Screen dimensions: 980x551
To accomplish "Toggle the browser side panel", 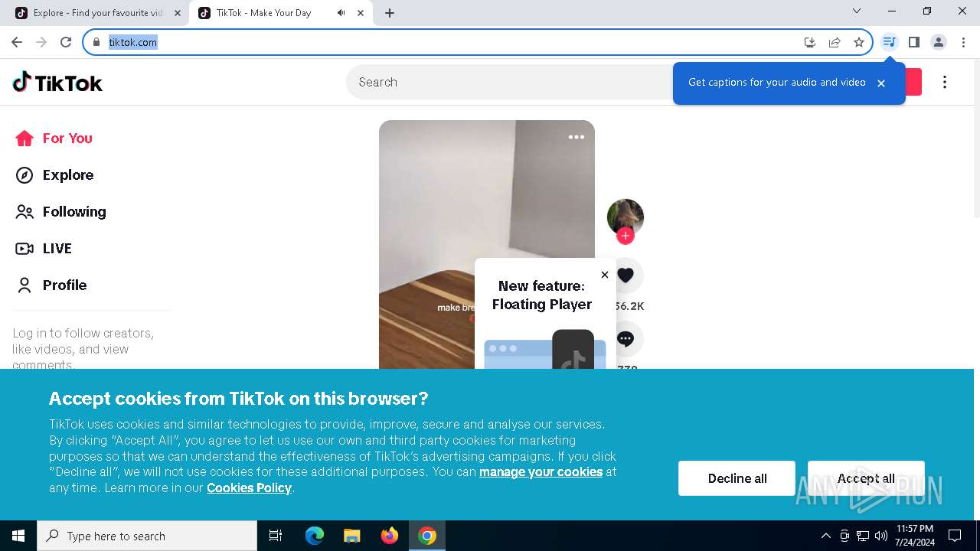I will [x=913, y=42].
